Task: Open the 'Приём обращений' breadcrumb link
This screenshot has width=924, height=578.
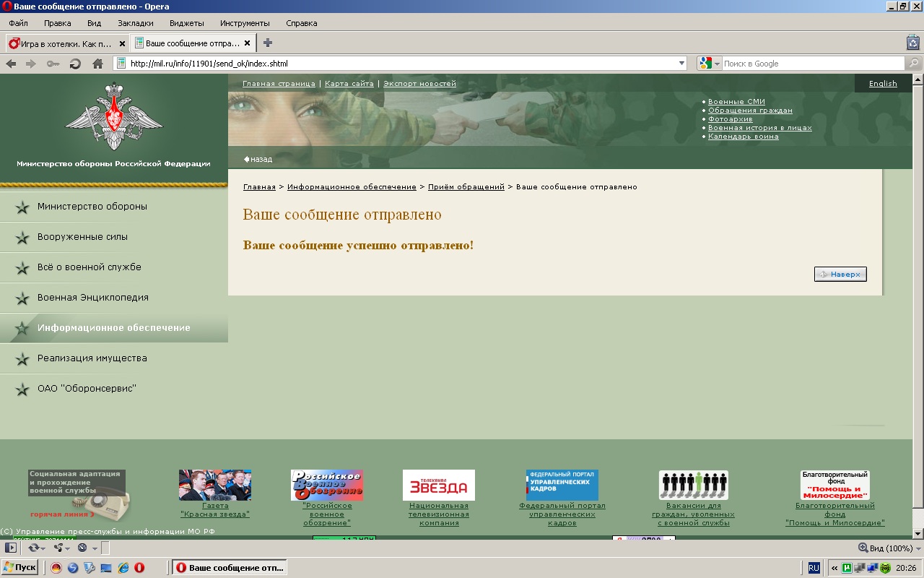Action: pyautogui.click(x=466, y=187)
